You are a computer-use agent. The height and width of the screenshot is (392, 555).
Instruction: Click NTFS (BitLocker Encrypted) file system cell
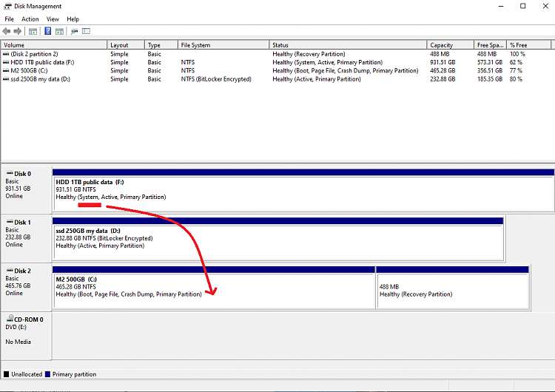pos(216,79)
